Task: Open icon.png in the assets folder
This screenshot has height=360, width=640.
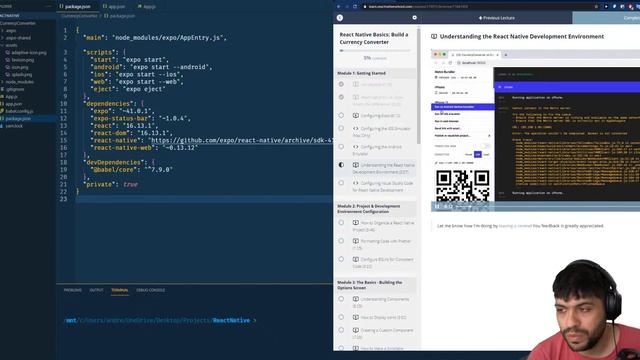Action: click(x=20, y=67)
